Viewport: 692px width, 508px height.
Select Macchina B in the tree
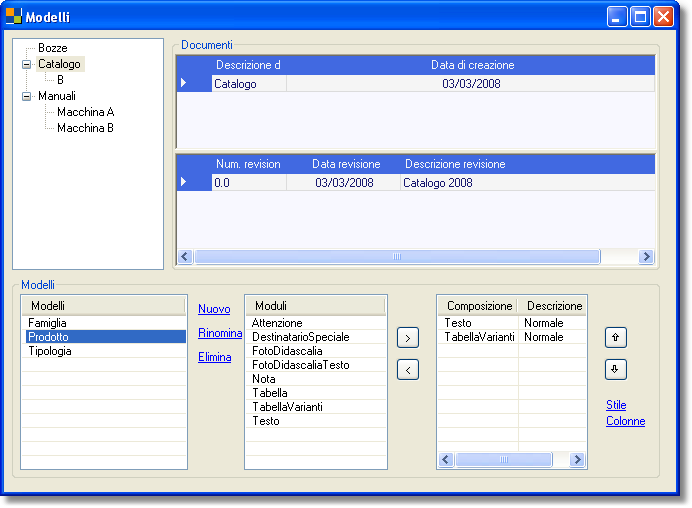[85, 128]
